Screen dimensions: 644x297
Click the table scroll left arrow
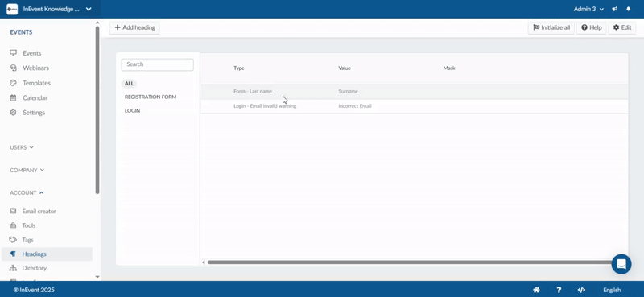point(204,262)
